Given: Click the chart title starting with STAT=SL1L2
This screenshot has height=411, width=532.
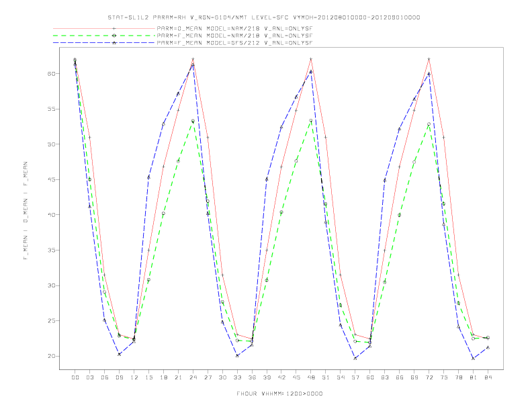Looking at the screenshot, I should [x=263, y=17].
